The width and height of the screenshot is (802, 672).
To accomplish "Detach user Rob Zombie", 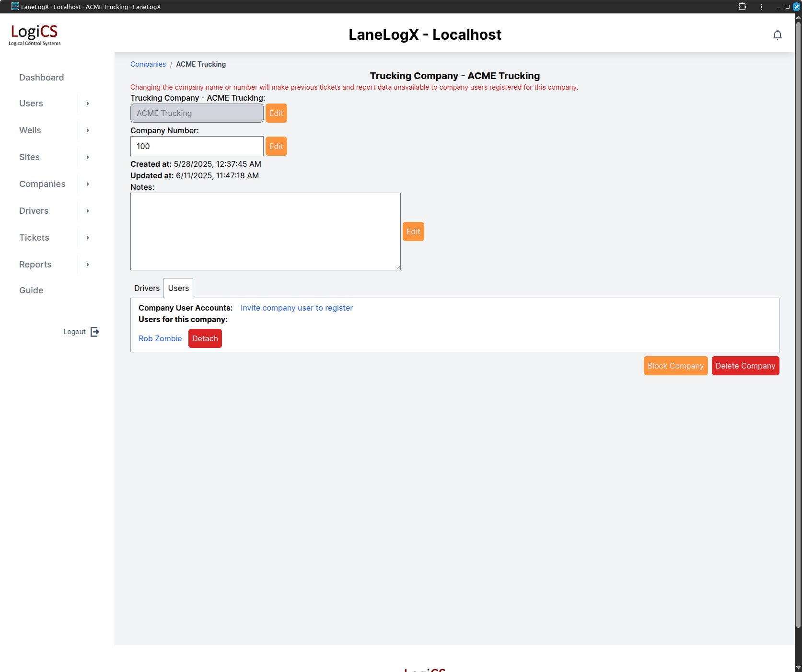I will pos(205,338).
